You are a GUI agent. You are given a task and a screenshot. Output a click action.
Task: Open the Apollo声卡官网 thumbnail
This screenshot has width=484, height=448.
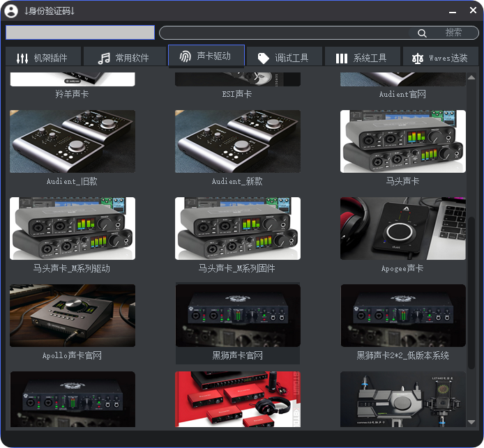(x=73, y=316)
